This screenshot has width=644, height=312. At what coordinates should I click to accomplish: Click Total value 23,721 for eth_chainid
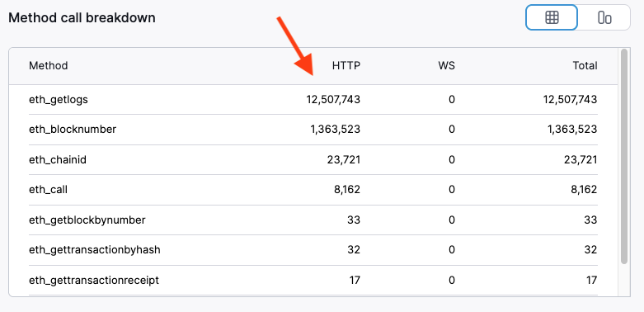point(581,160)
